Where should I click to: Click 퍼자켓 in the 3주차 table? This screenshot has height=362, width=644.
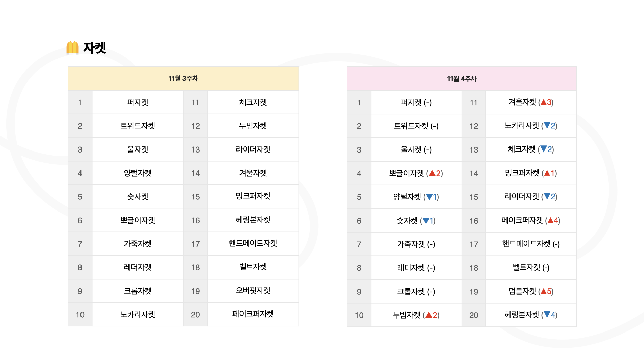138,102
